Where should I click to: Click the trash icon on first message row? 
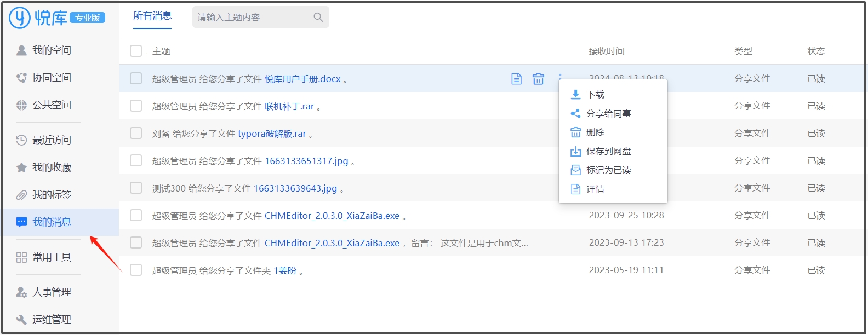pyautogui.click(x=538, y=79)
